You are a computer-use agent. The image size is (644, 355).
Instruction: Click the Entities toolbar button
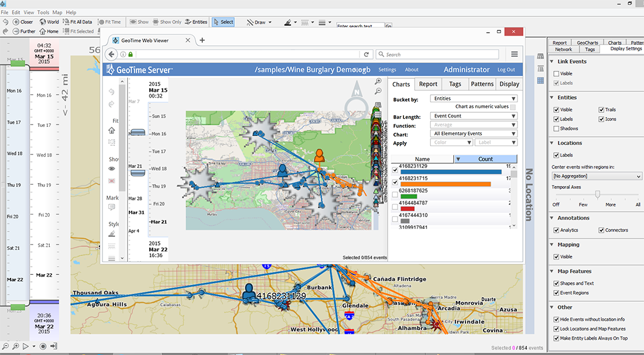[x=196, y=22]
